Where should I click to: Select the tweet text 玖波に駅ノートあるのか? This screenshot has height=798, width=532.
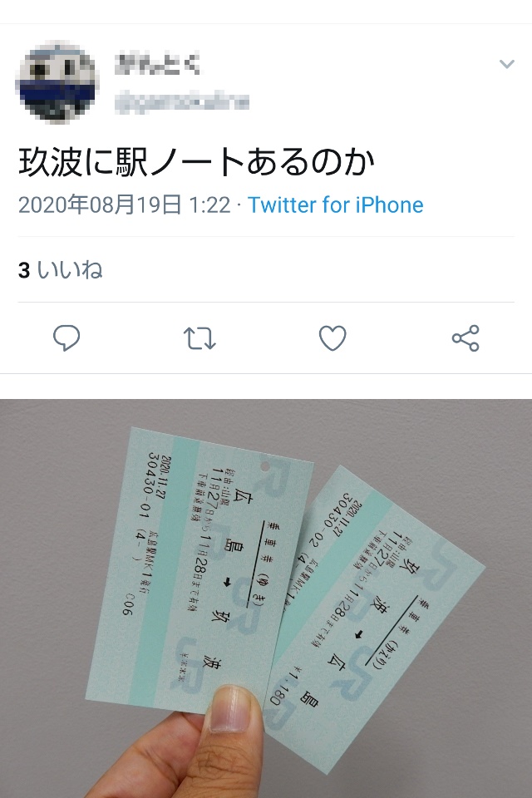click(196, 162)
